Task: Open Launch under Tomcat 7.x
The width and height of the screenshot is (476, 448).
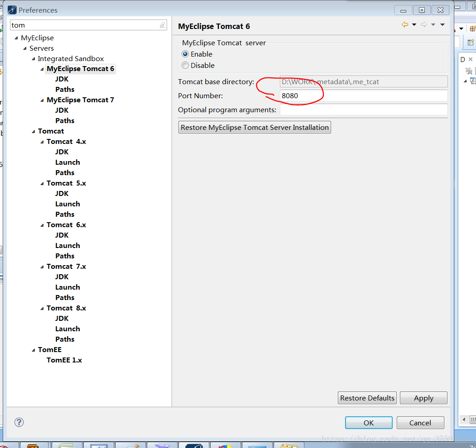Action: (x=67, y=287)
